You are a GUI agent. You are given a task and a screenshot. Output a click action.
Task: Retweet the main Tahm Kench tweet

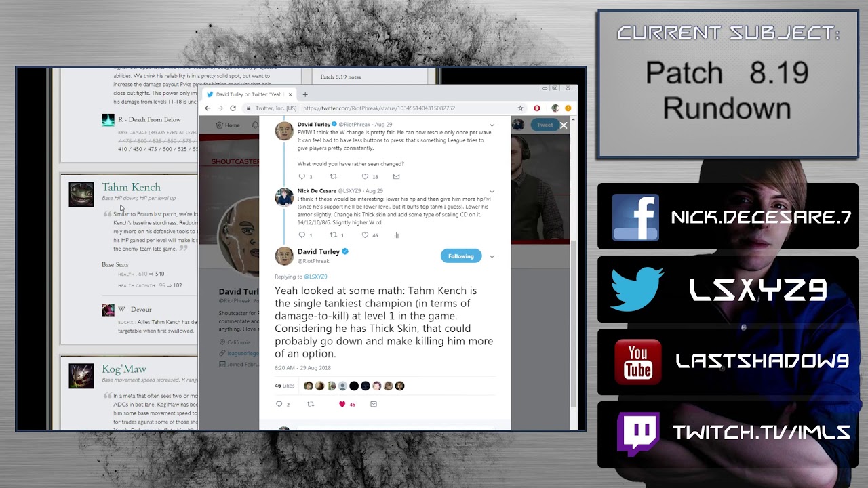coord(311,404)
